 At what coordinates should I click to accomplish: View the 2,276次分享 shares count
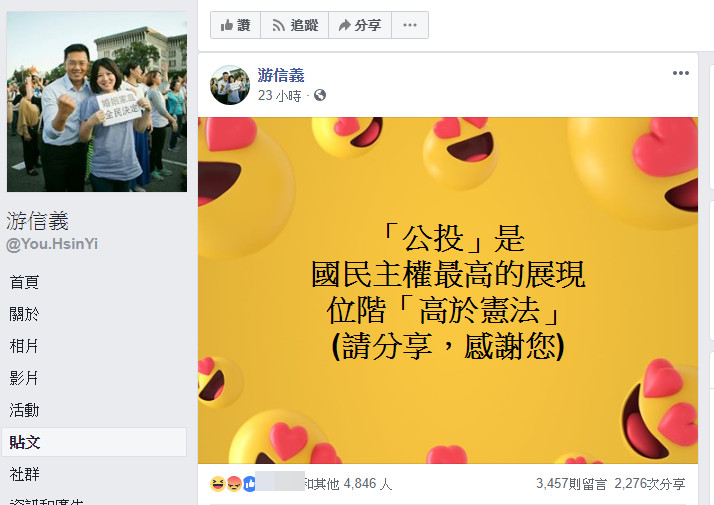(650, 484)
